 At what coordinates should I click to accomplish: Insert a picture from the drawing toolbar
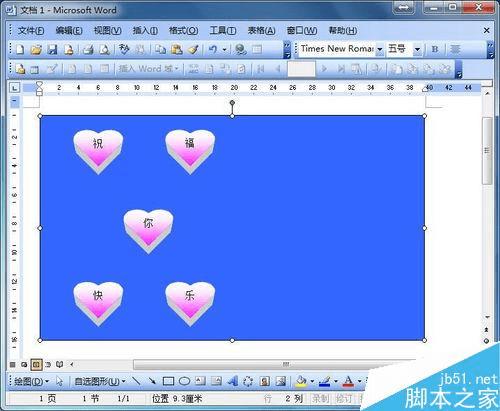[281, 381]
